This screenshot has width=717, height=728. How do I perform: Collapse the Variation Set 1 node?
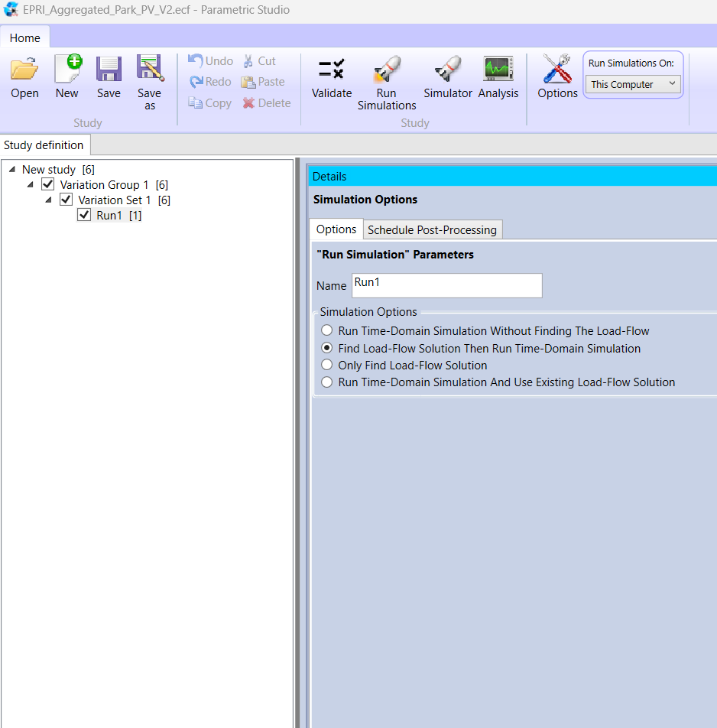pos(49,200)
